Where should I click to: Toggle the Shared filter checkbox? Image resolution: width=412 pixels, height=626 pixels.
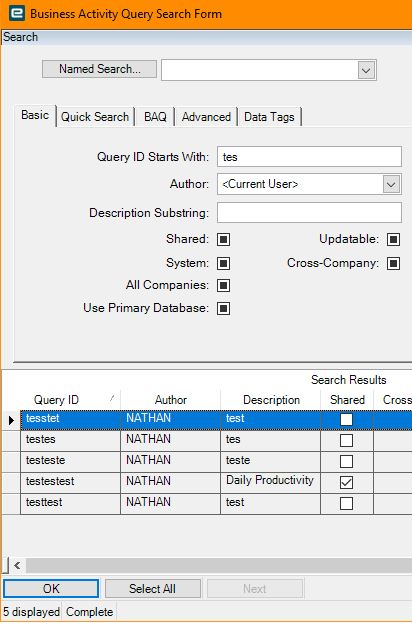pyautogui.click(x=224, y=240)
